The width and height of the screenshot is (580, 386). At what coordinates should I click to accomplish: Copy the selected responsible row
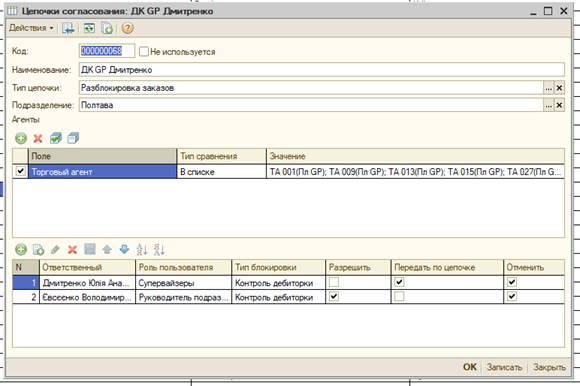click(38, 250)
